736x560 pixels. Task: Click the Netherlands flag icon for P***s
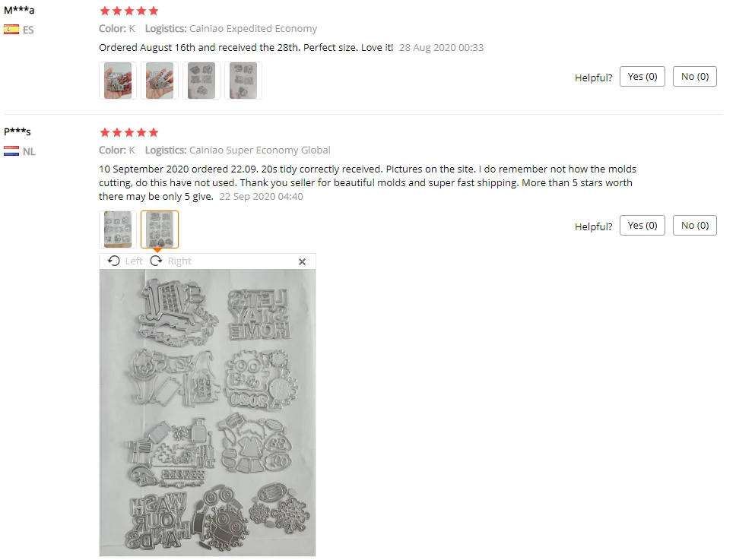11,151
